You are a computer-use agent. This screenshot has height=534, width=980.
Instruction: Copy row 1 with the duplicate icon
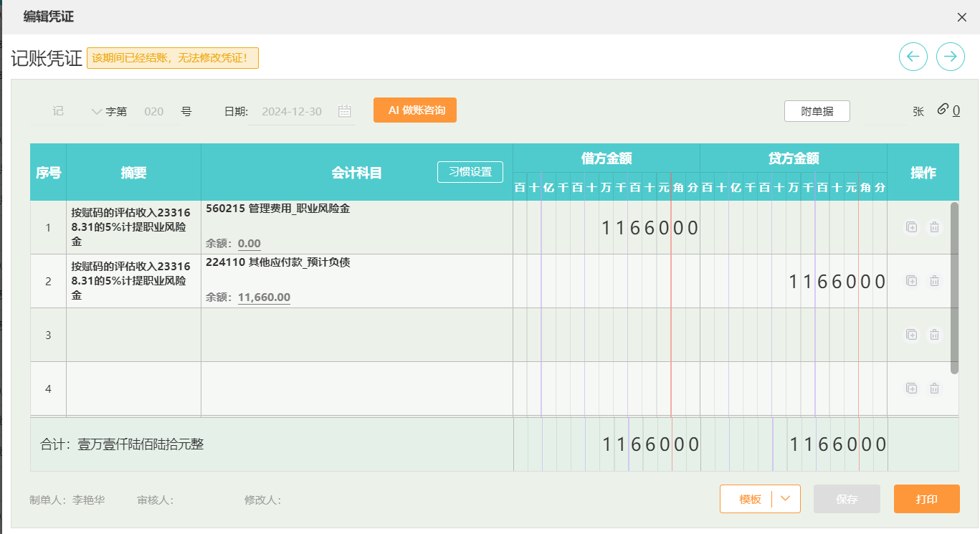tap(912, 227)
